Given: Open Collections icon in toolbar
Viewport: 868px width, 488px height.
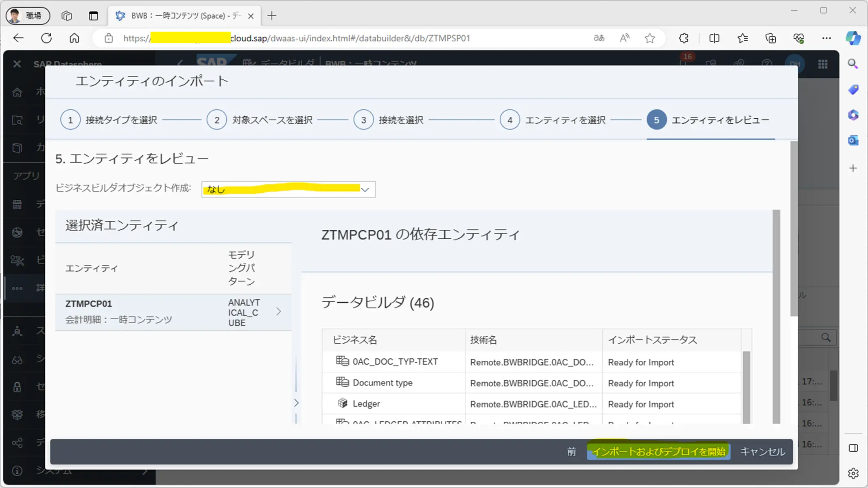Looking at the screenshot, I should click(x=770, y=38).
